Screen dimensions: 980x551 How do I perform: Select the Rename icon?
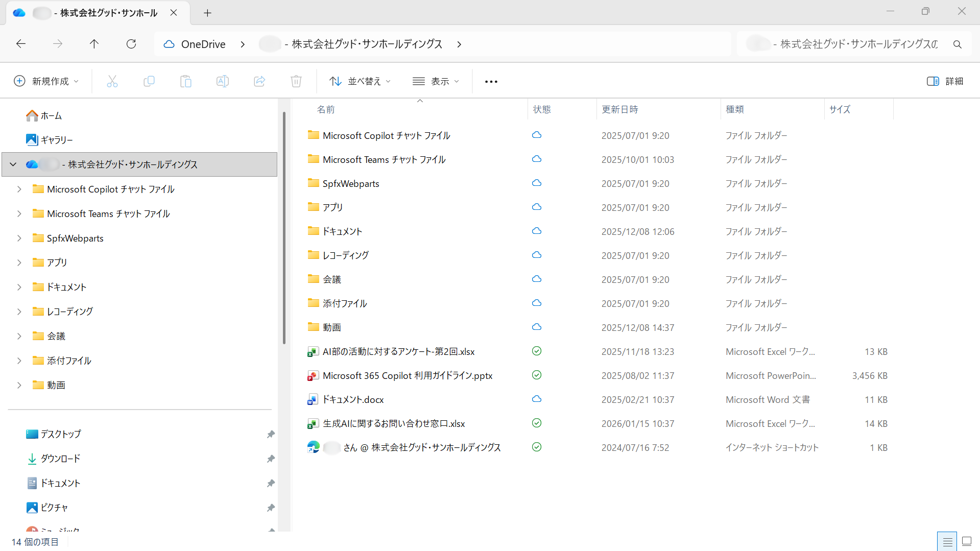tap(222, 81)
